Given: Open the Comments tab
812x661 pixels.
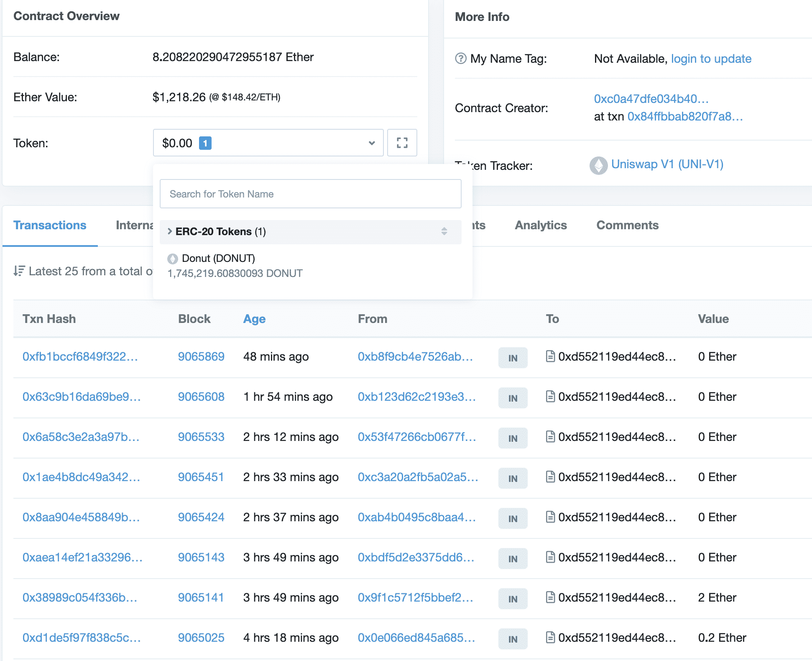Looking at the screenshot, I should [627, 225].
